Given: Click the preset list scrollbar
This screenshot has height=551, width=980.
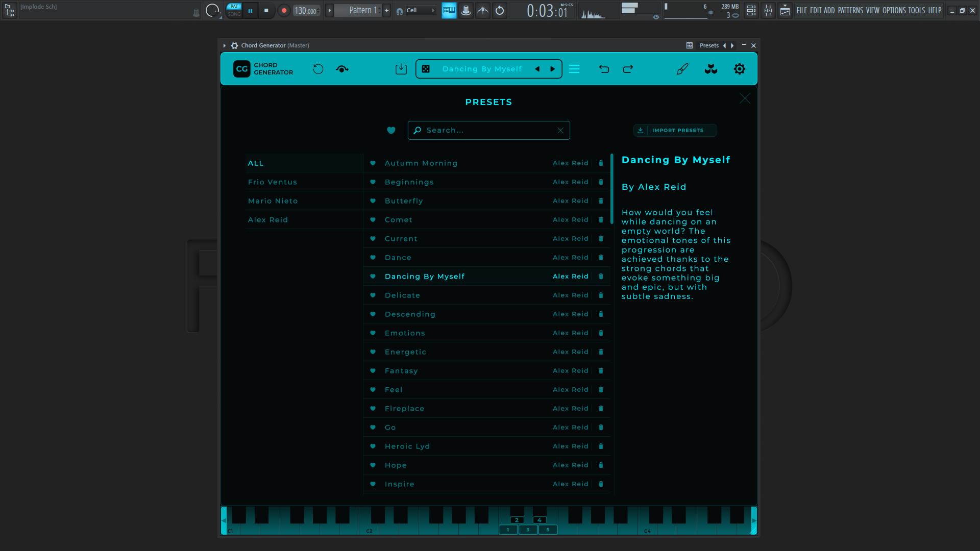Looking at the screenshot, I should 611,189.
